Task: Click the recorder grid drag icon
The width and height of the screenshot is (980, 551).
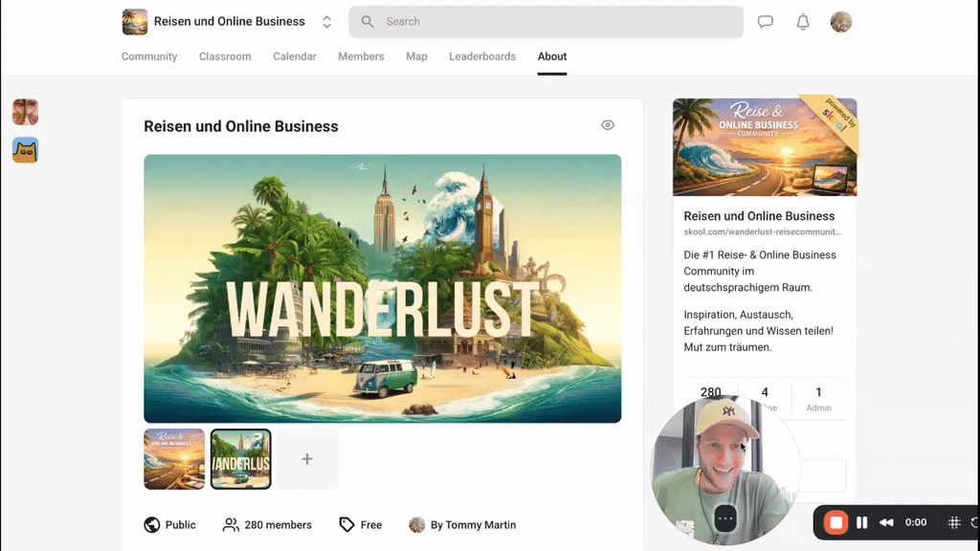Action: (954, 522)
